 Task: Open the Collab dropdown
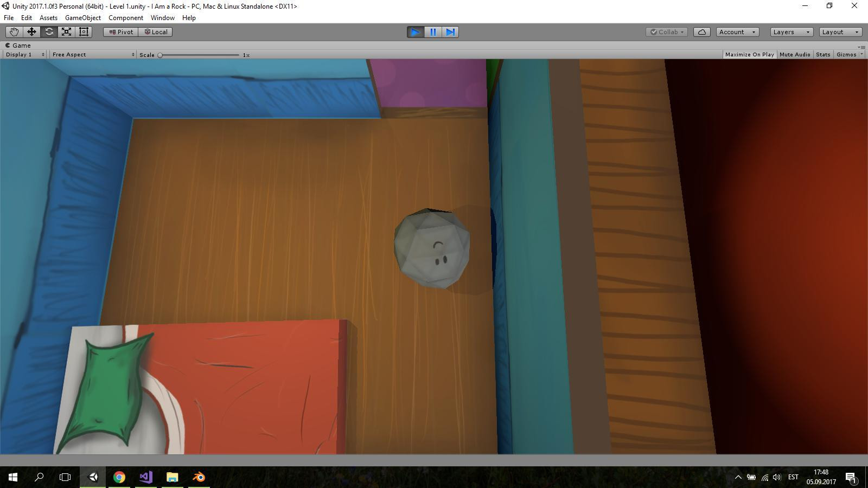coord(667,32)
